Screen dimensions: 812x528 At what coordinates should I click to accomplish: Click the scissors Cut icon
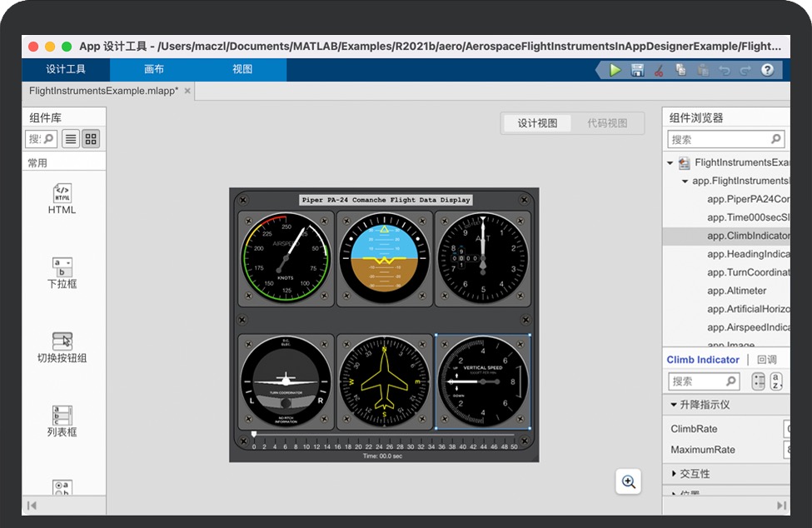coord(659,70)
